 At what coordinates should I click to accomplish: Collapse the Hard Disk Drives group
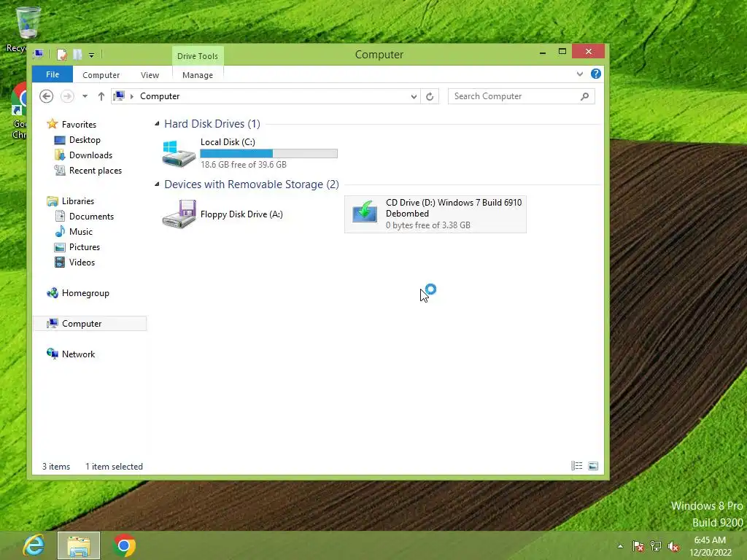157,124
